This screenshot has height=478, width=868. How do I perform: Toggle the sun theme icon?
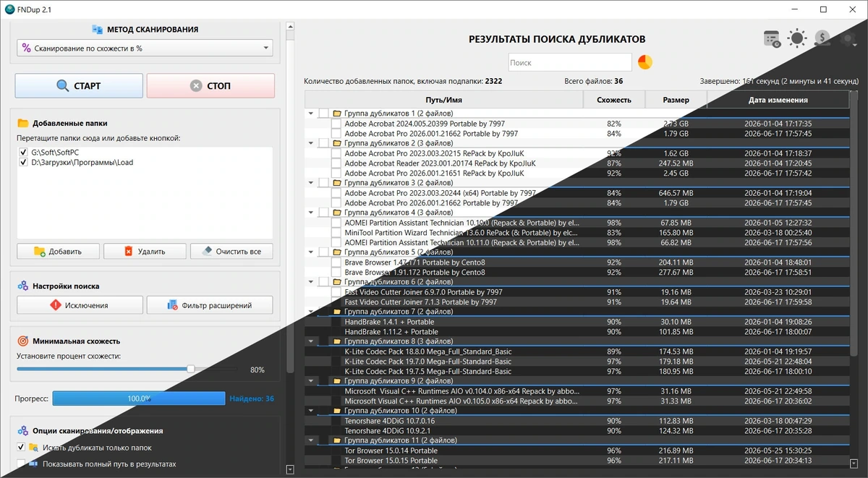click(797, 39)
